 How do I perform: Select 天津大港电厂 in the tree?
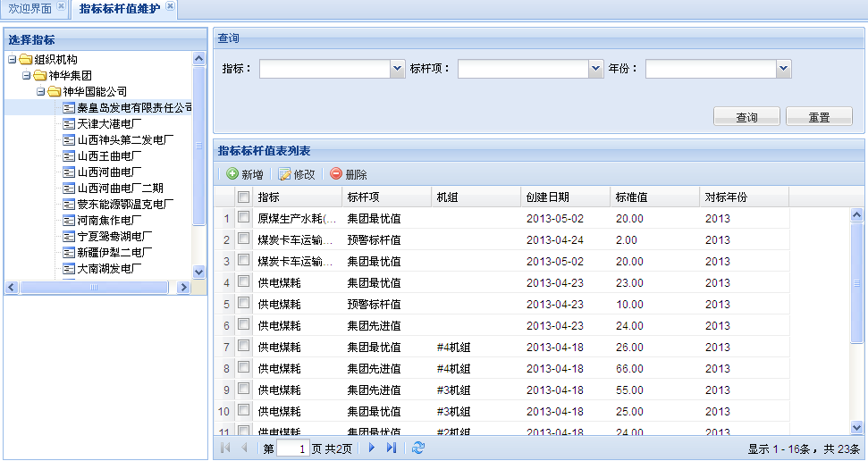click(109, 124)
